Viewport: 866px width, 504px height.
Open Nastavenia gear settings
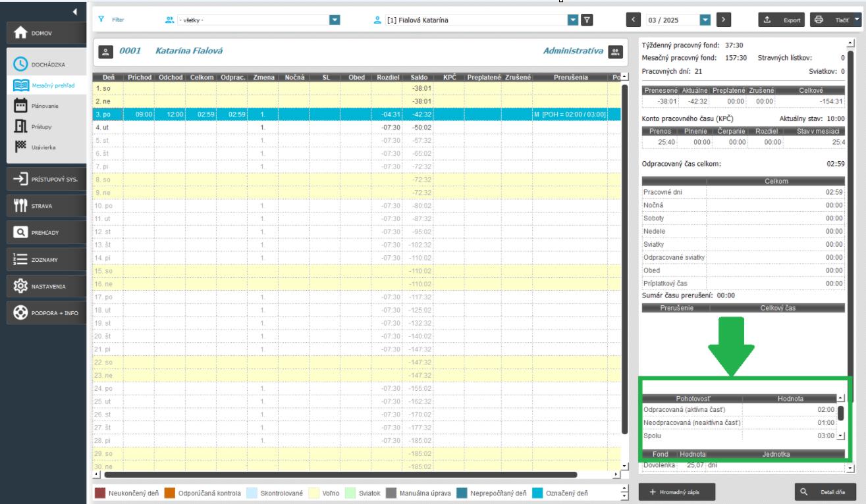coord(20,286)
